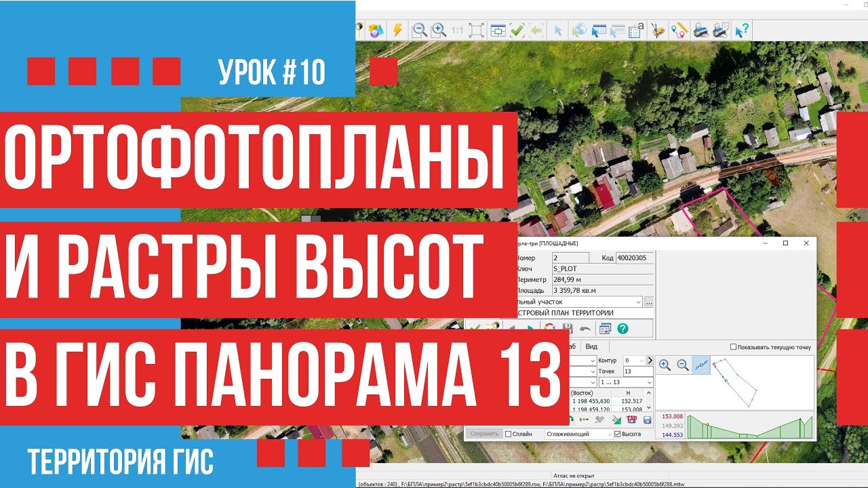This screenshot has height=488, width=868.
Task: Click the green back arrow toolbar icon
Action: coord(536,30)
